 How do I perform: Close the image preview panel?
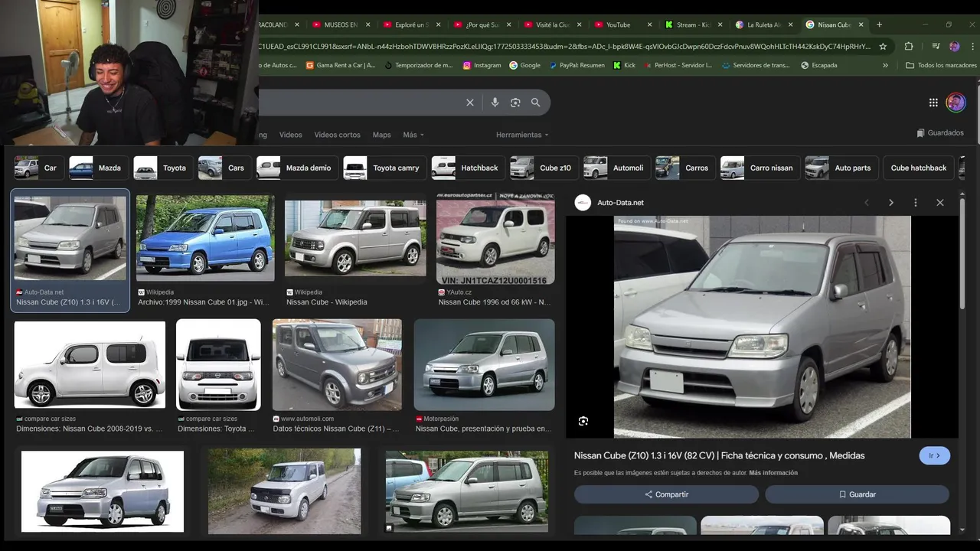point(940,203)
